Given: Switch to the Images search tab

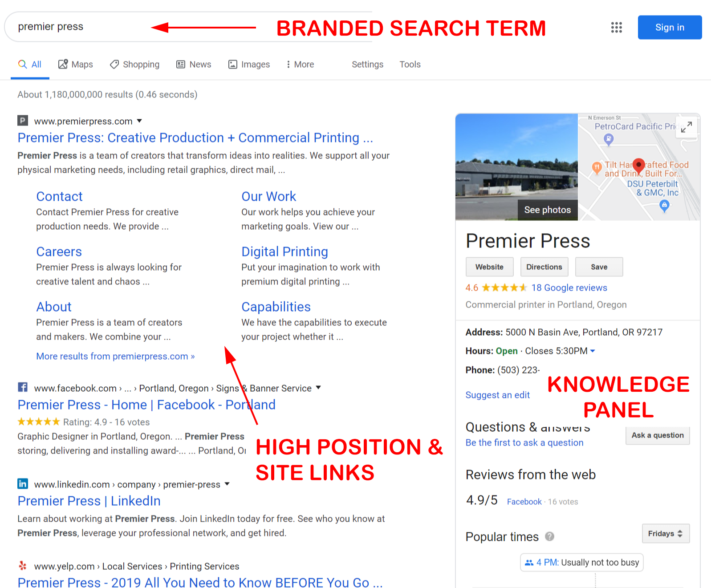Looking at the screenshot, I should pos(249,65).
